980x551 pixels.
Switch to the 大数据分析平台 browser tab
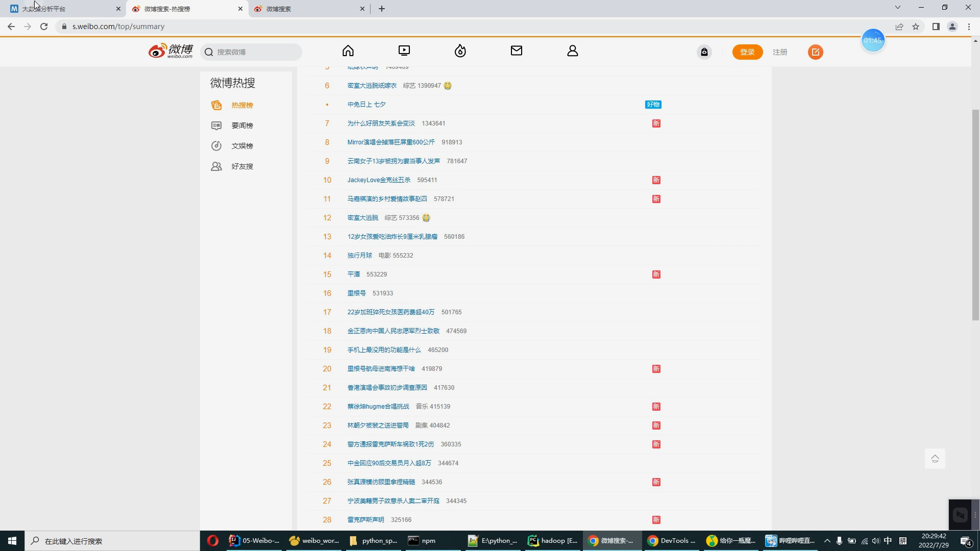coord(61,9)
